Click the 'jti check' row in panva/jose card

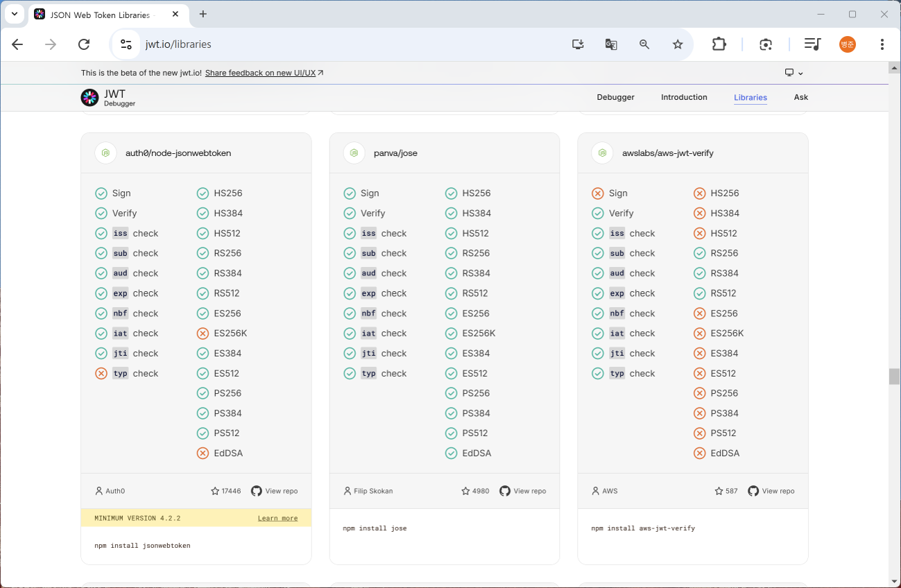[375, 354]
